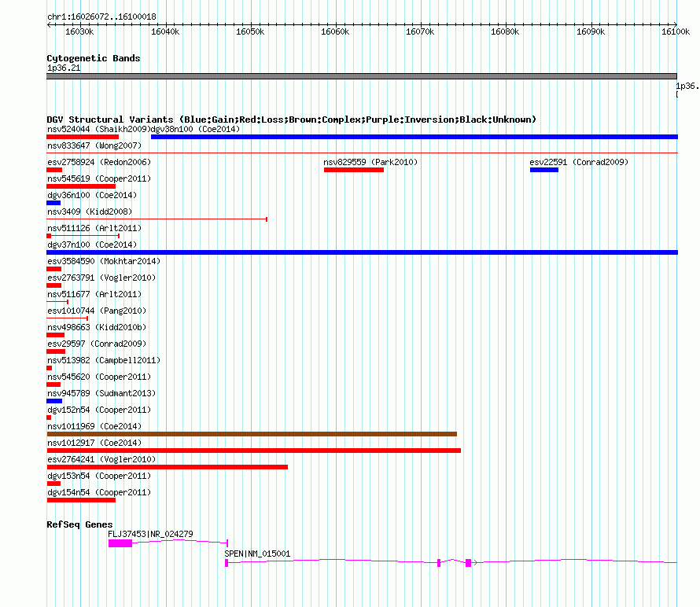
Task: Click the nsv498663 (Kidd2010b) label
Action: coord(97,327)
